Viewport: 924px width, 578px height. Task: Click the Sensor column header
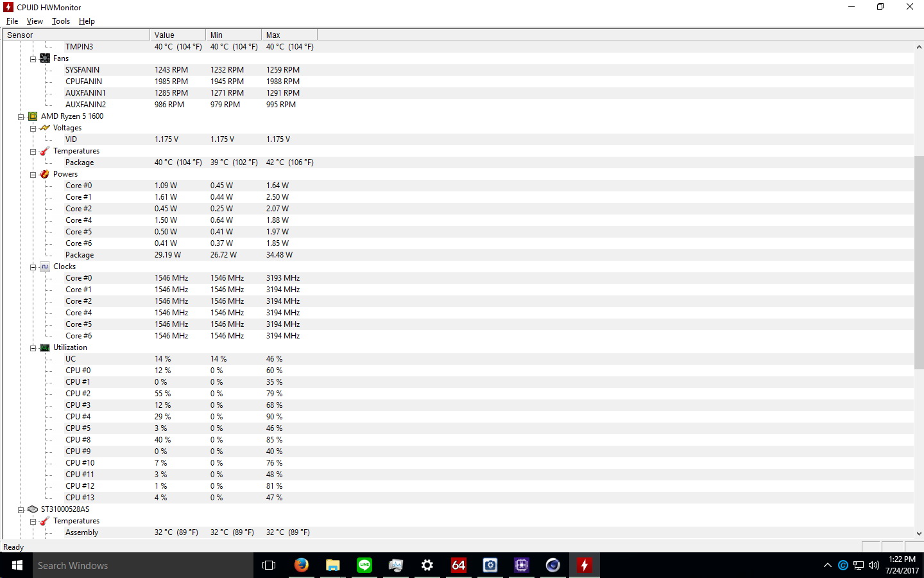[x=76, y=35]
